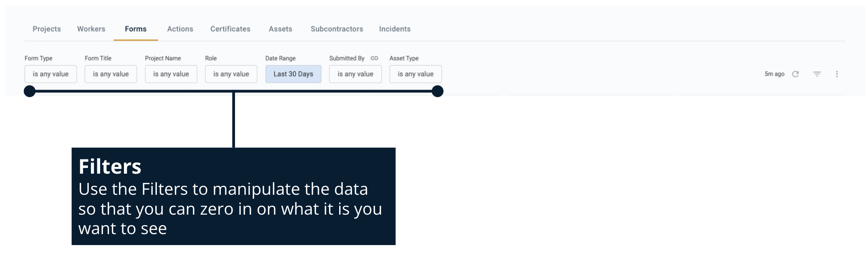Expand the Role filter

231,74
